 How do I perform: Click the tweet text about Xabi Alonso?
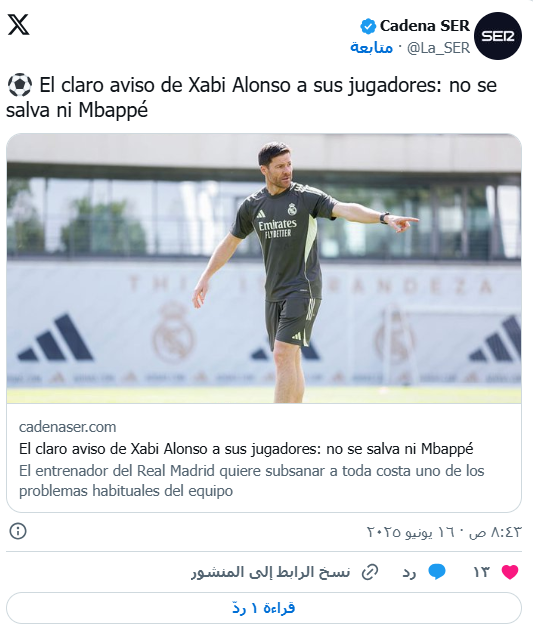(251, 98)
